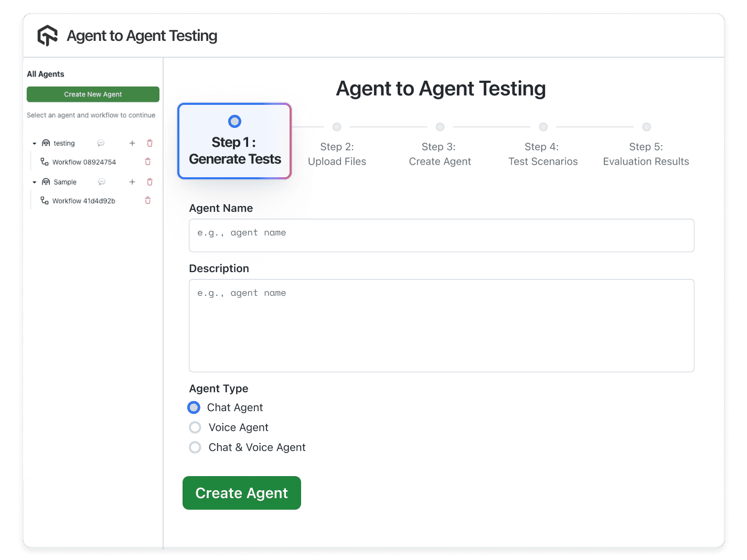The height and width of the screenshot is (560, 747).
Task: Go to Step 3: Create Agent
Action: (440, 145)
